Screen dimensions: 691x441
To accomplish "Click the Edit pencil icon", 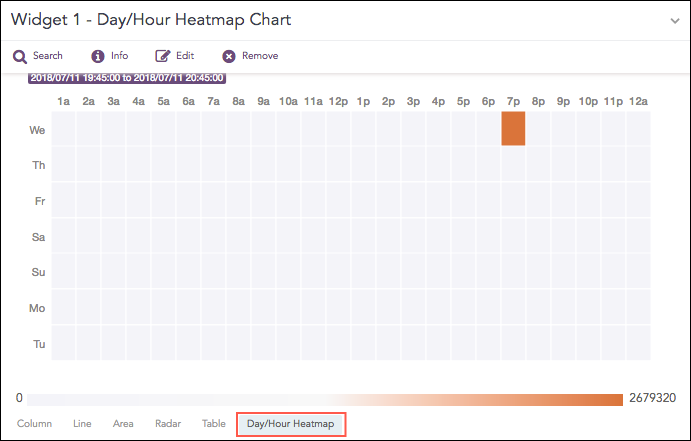I will 163,56.
